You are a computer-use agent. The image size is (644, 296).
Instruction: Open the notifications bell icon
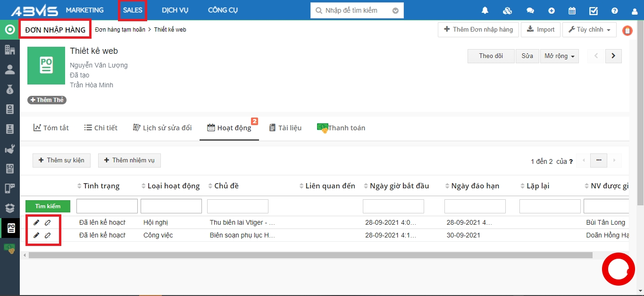tap(485, 10)
